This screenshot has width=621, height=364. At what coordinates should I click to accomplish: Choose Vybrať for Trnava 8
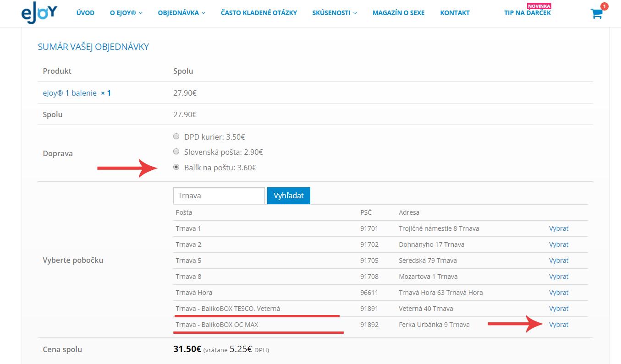click(x=559, y=277)
